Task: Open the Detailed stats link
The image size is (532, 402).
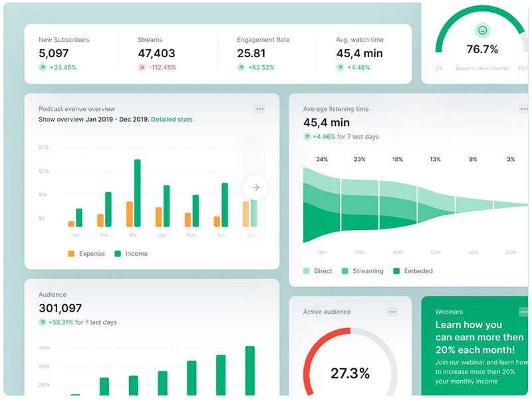Action: 172,120
